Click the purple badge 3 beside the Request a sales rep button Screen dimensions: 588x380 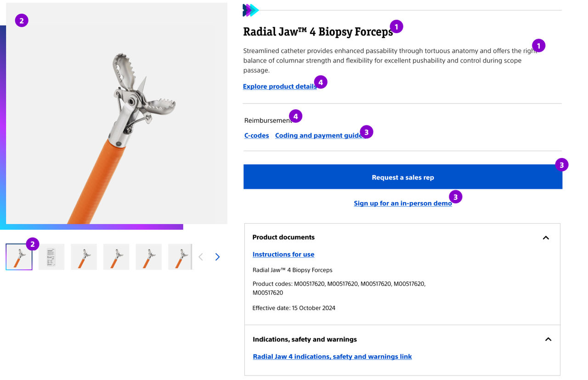(x=562, y=164)
